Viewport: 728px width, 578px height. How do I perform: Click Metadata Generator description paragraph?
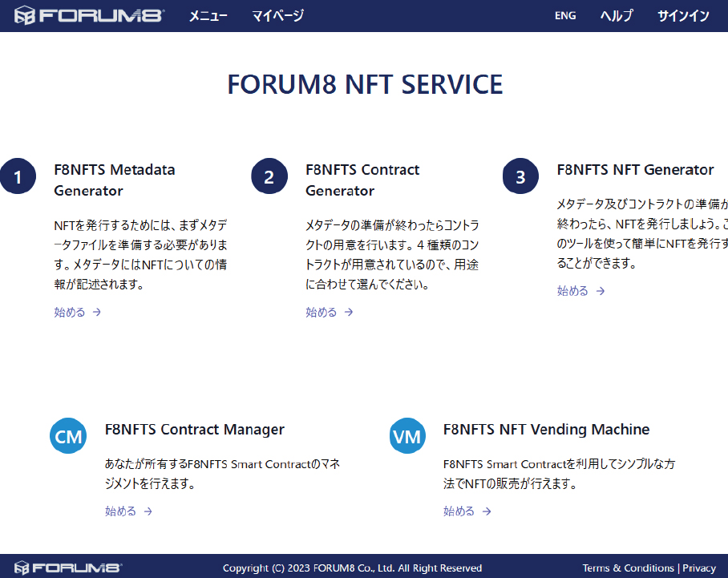pyautogui.click(x=140, y=254)
